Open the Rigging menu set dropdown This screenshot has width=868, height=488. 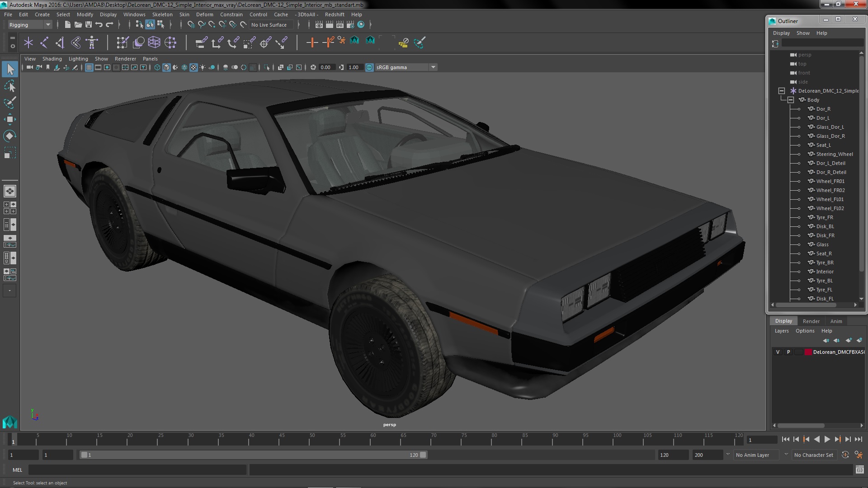(30, 25)
